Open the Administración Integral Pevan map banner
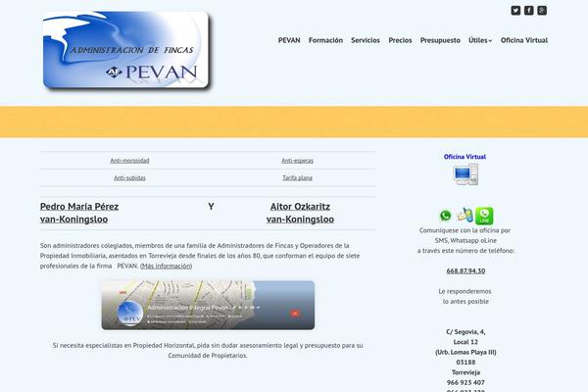Viewport: 588px width, 392px height. click(x=208, y=306)
